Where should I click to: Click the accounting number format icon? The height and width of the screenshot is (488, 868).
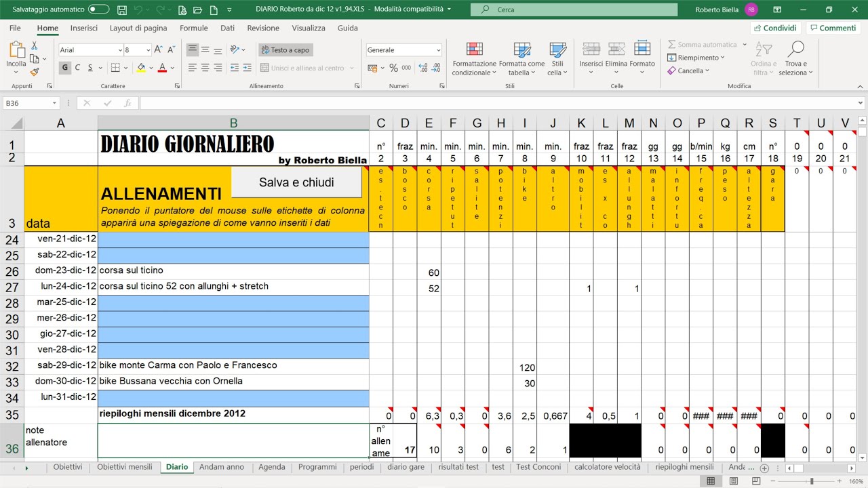point(372,68)
